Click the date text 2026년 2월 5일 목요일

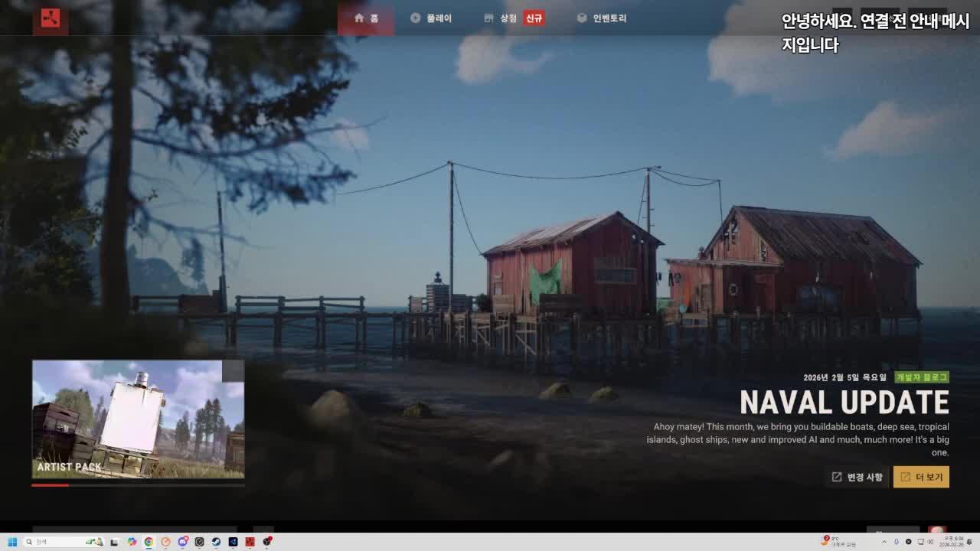click(844, 377)
